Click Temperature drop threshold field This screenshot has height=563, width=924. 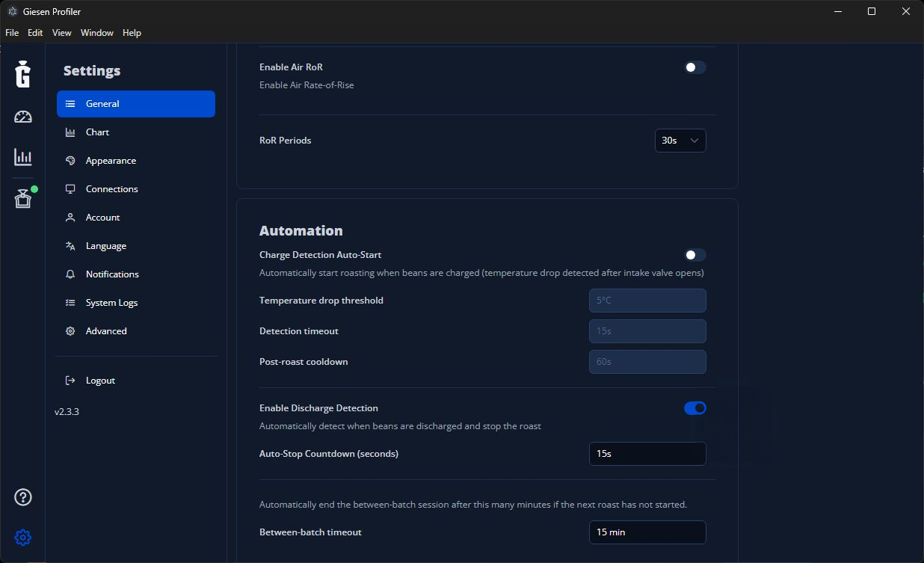tap(647, 301)
